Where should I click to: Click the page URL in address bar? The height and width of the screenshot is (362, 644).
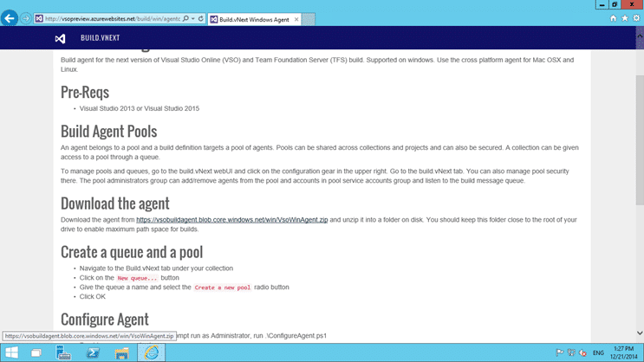[113, 19]
